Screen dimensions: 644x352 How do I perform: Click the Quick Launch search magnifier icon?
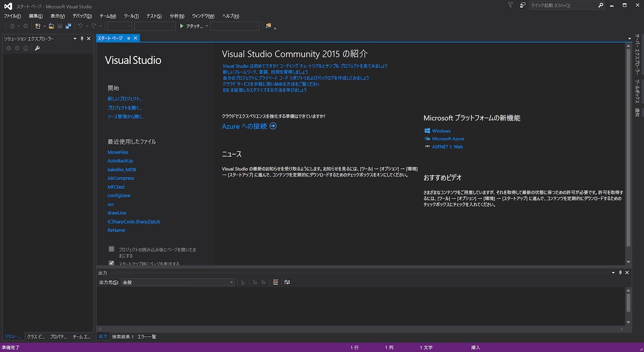(x=601, y=5)
